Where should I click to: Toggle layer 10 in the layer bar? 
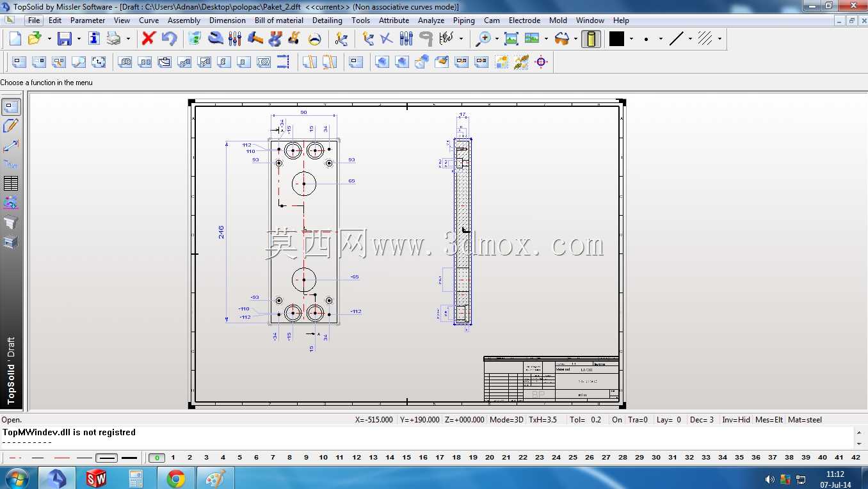323,458
